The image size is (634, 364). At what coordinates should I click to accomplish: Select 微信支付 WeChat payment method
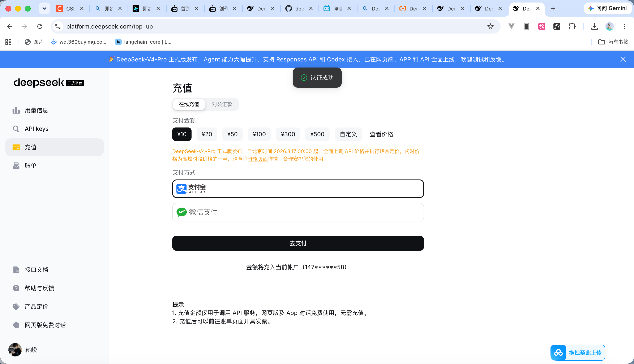click(x=298, y=212)
